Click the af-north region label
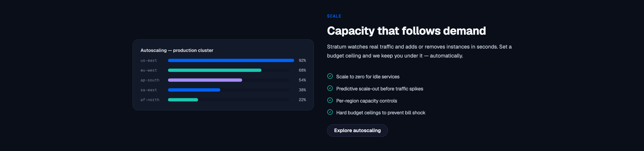The width and height of the screenshot is (644, 151). 150,100
